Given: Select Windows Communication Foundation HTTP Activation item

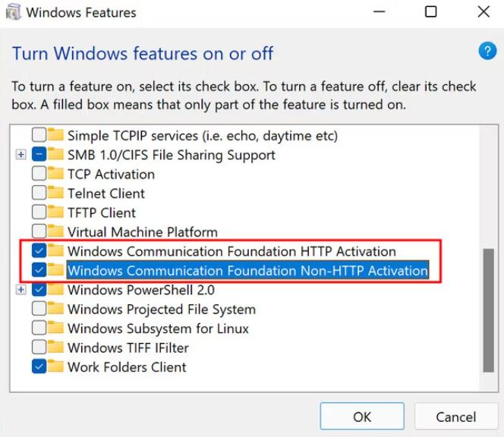Looking at the screenshot, I should [x=232, y=251].
